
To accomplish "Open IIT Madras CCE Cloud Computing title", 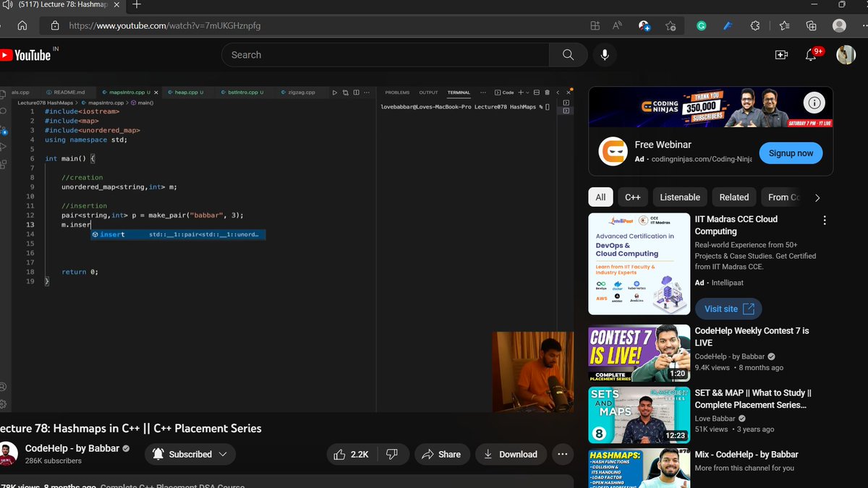I will 736,225.
